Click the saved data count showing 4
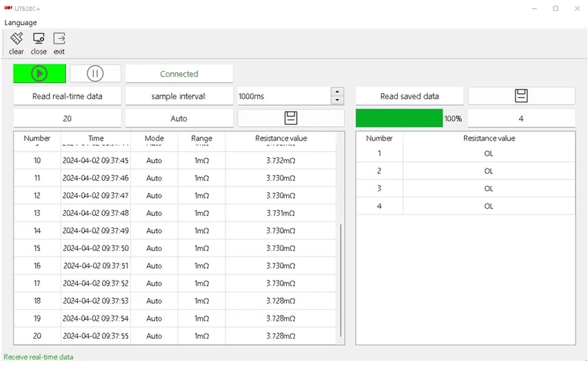The width and height of the screenshot is (588, 369). 521,118
